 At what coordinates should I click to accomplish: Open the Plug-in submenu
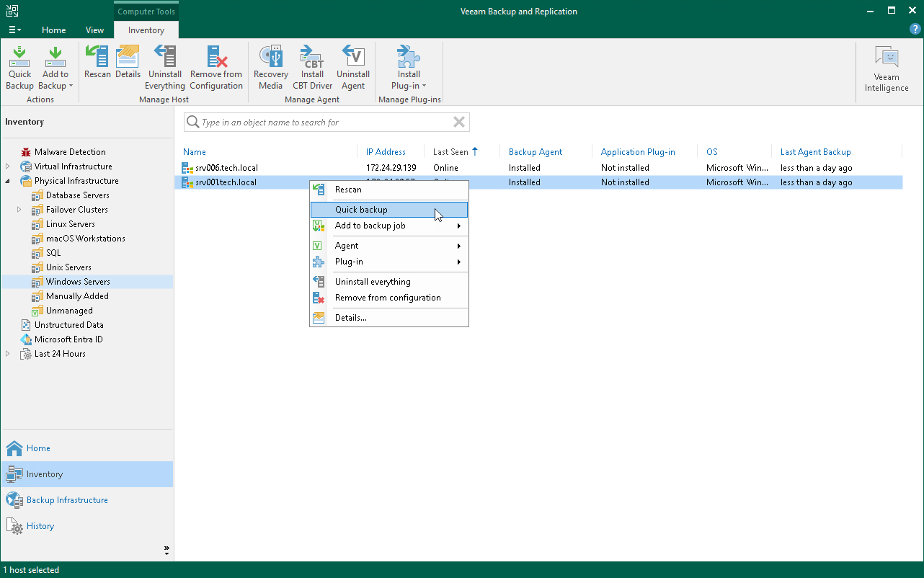point(389,262)
